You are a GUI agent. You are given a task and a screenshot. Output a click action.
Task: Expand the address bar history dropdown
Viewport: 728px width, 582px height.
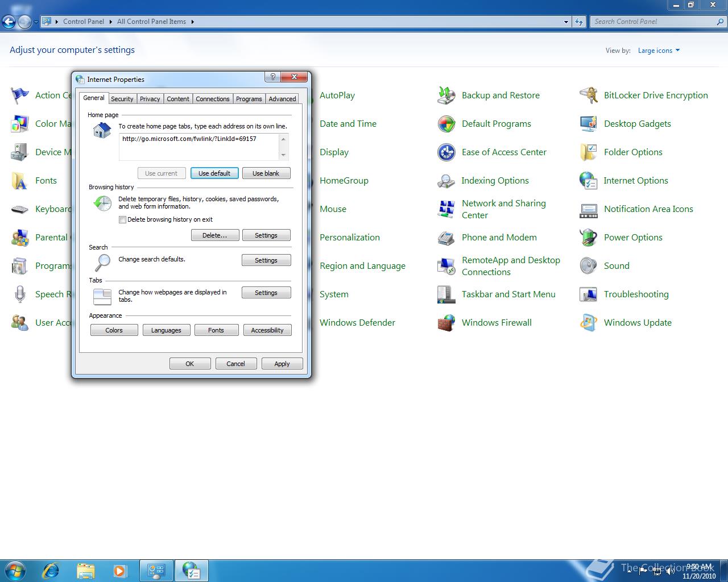pos(566,22)
